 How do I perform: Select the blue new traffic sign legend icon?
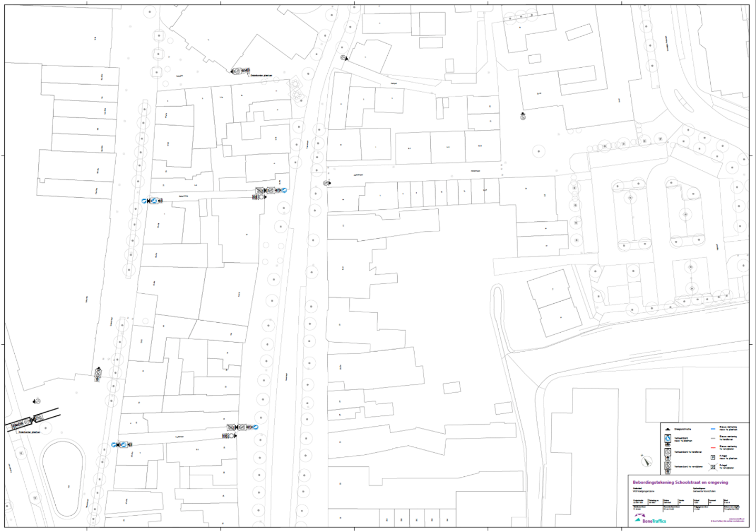click(x=668, y=439)
